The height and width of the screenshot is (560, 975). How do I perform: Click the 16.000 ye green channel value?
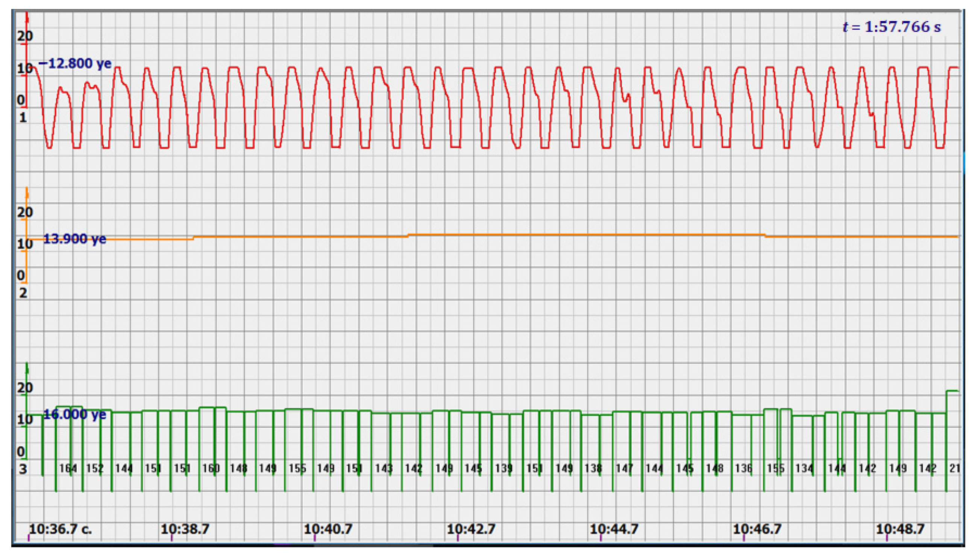(74, 414)
